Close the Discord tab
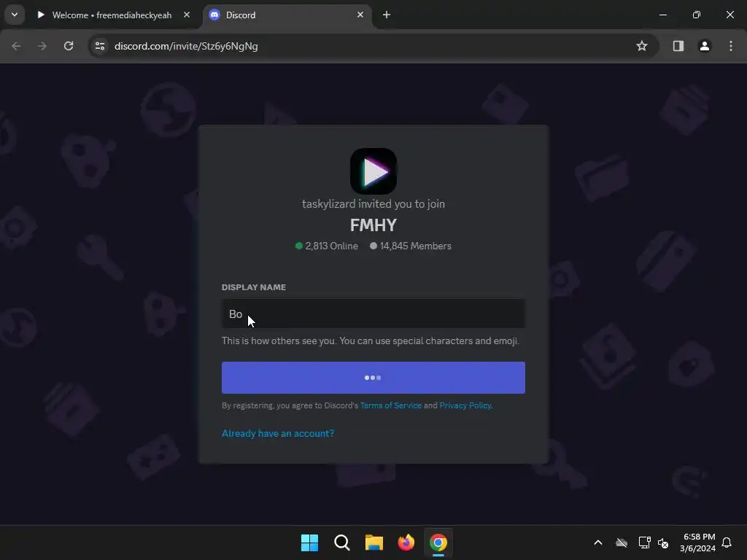 (x=360, y=15)
